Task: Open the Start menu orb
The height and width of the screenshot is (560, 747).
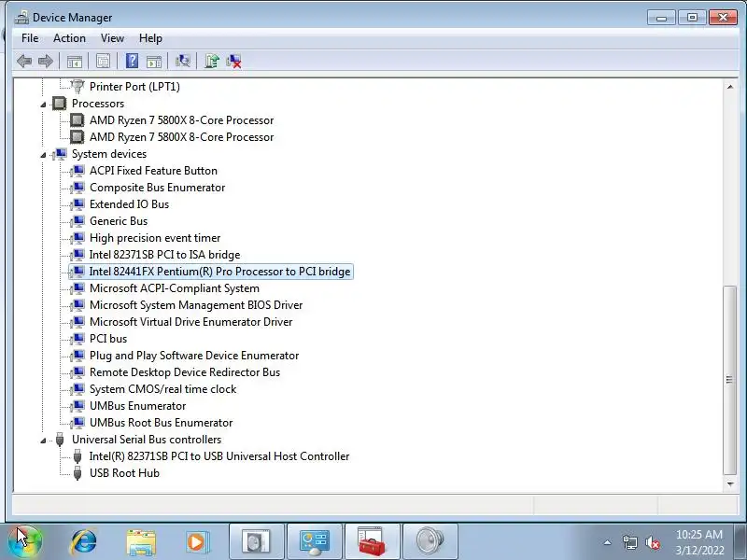Action: 25,541
